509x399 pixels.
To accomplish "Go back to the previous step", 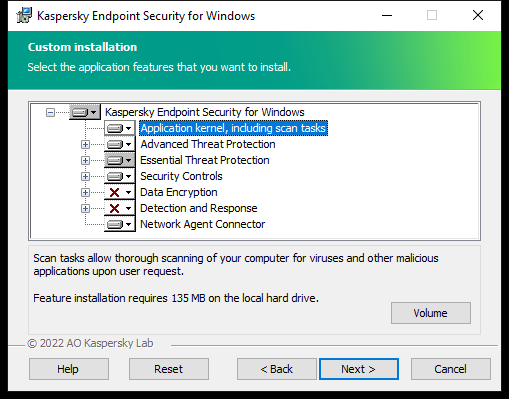I will [x=277, y=369].
